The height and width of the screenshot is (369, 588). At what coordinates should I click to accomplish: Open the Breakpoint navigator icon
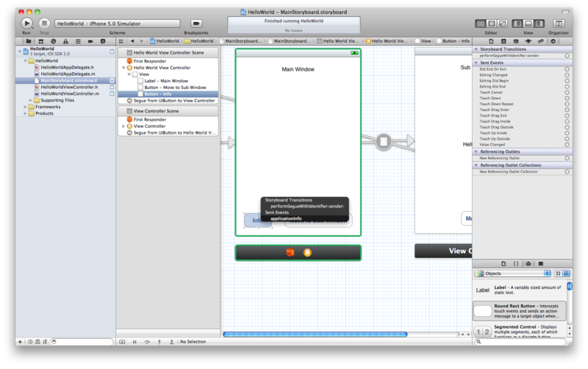[x=90, y=41]
